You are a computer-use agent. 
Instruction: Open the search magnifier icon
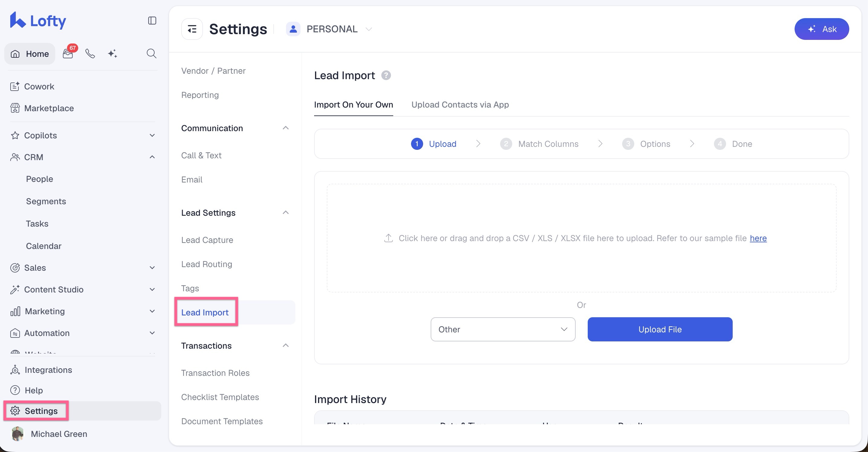pos(151,53)
